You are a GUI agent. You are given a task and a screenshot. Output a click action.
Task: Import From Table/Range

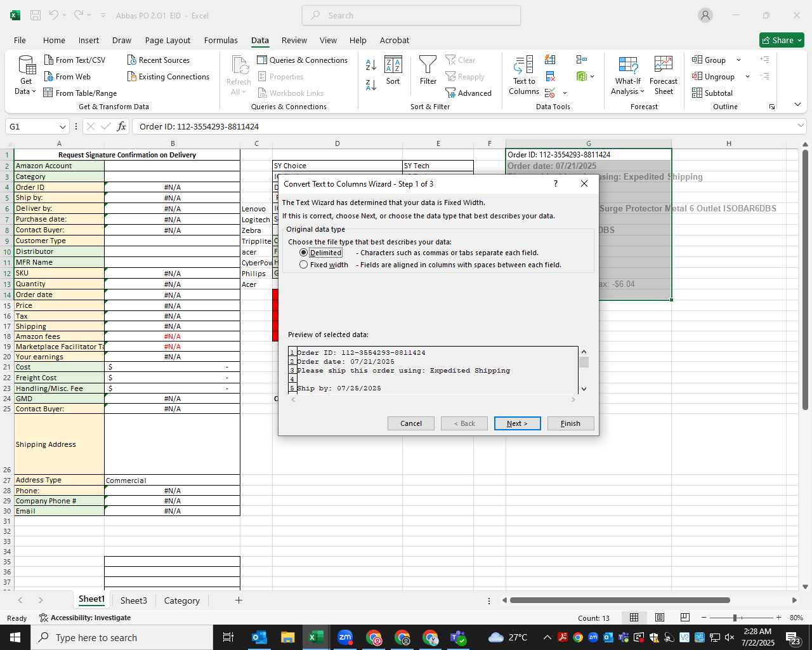[x=80, y=93]
